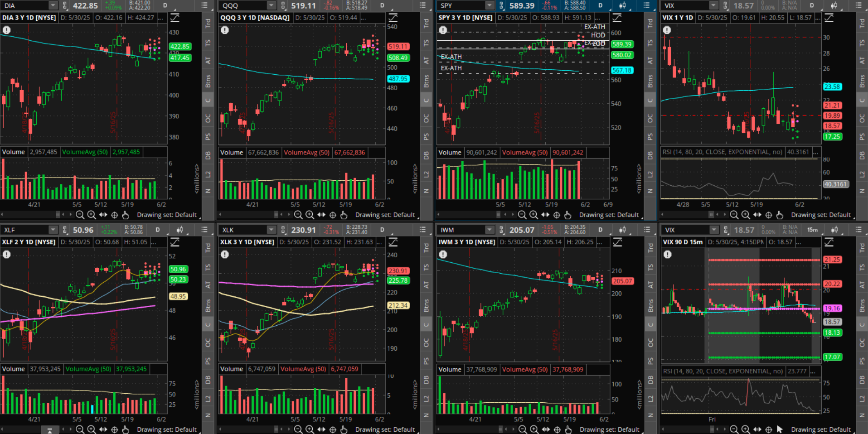Click Drawing set: Default on XLK chart
The width and height of the screenshot is (868, 434).
[385, 429]
